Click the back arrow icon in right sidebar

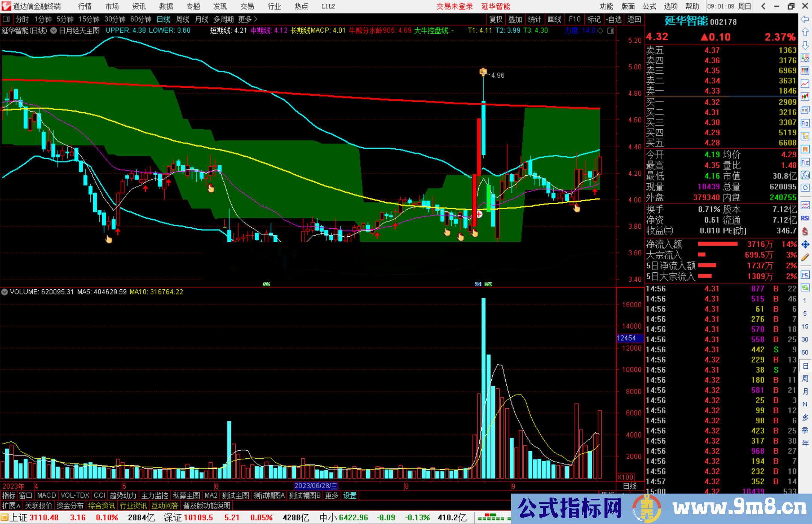tap(804, 19)
